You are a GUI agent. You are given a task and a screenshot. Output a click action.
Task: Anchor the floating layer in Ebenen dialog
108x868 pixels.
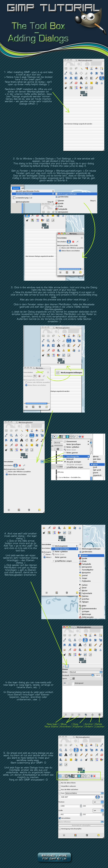[92, 715]
